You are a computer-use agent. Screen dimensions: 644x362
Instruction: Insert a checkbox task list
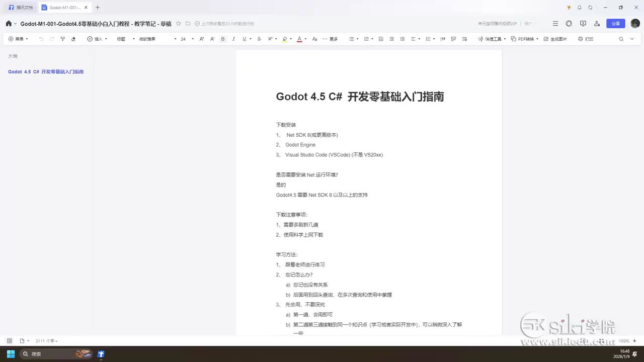pyautogui.click(x=381, y=39)
